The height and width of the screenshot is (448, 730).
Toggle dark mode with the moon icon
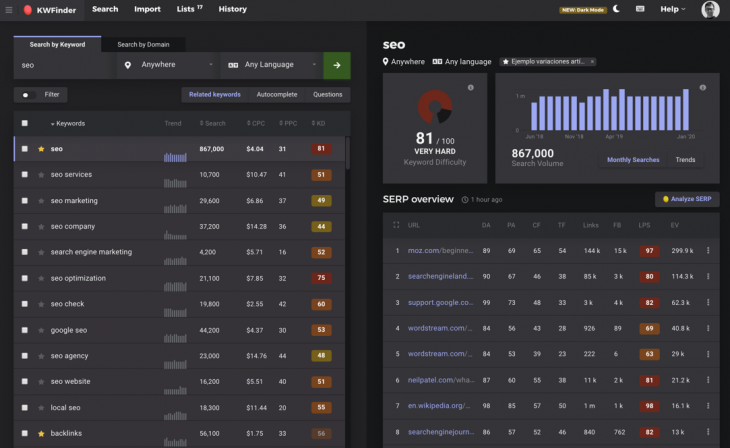pyautogui.click(x=616, y=9)
